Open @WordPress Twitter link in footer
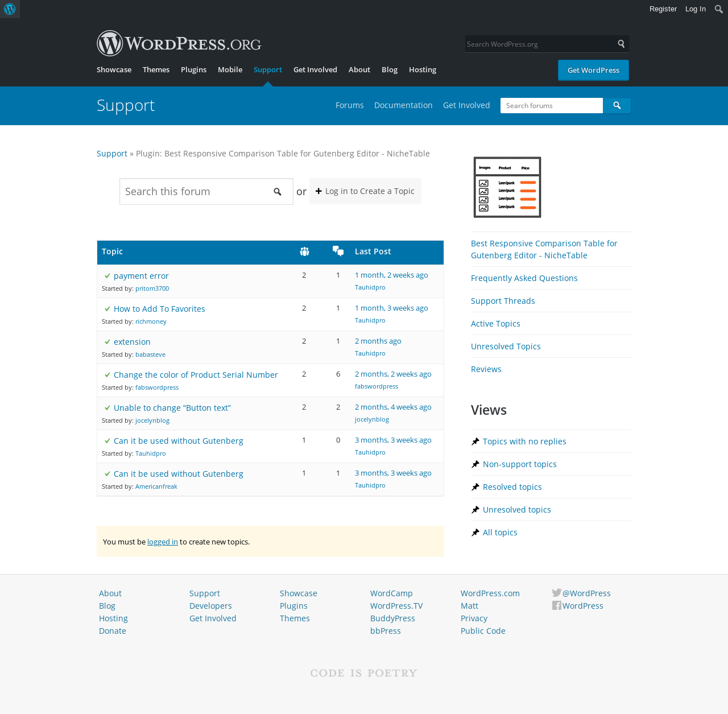 pyautogui.click(x=586, y=593)
